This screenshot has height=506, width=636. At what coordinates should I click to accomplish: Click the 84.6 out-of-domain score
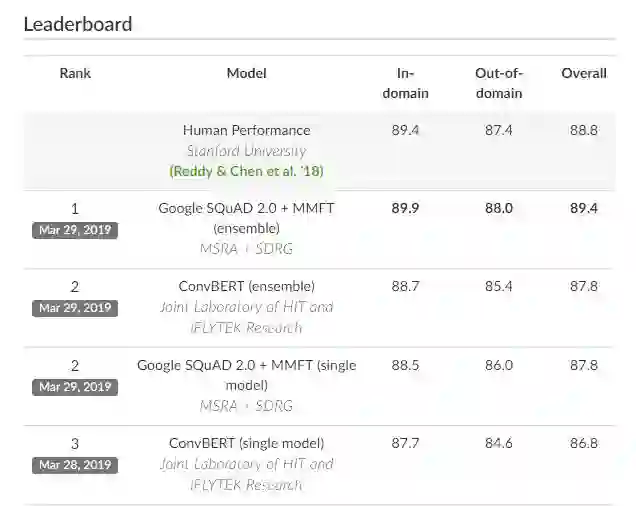[x=499, y=443]
